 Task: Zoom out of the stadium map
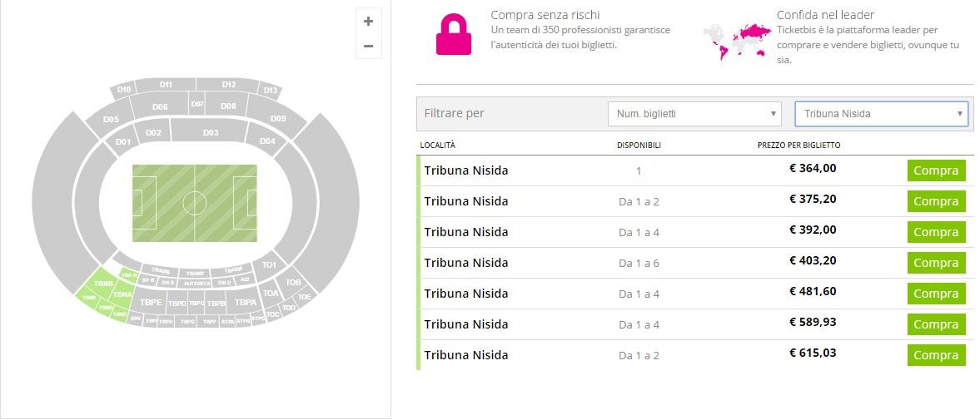368,47
